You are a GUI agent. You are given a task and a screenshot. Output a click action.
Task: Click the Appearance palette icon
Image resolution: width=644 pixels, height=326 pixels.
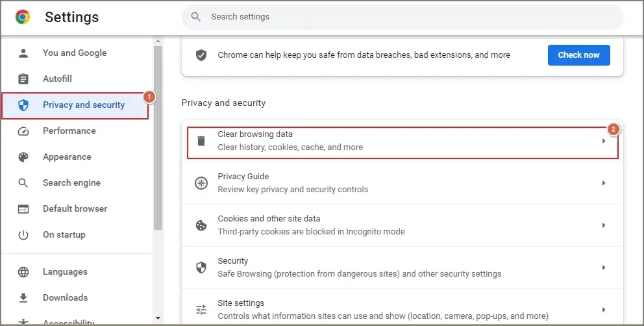(x=23, y=157)
